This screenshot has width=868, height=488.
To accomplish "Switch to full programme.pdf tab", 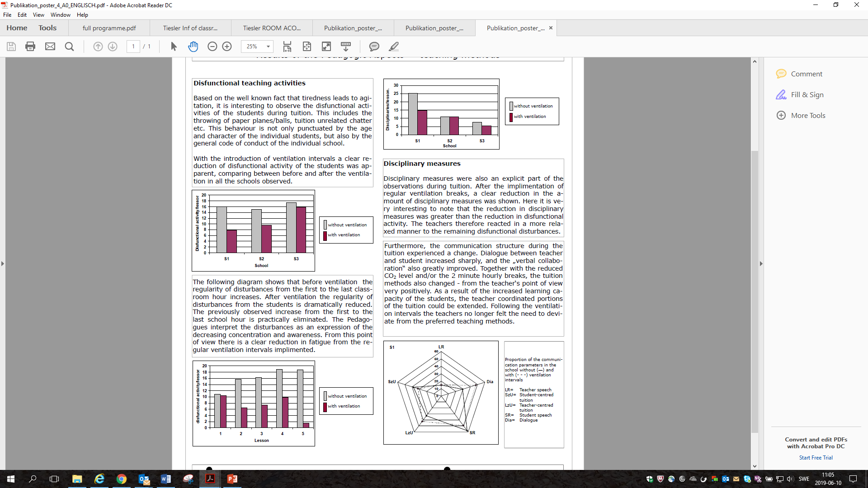I will (x=109, y=28).
